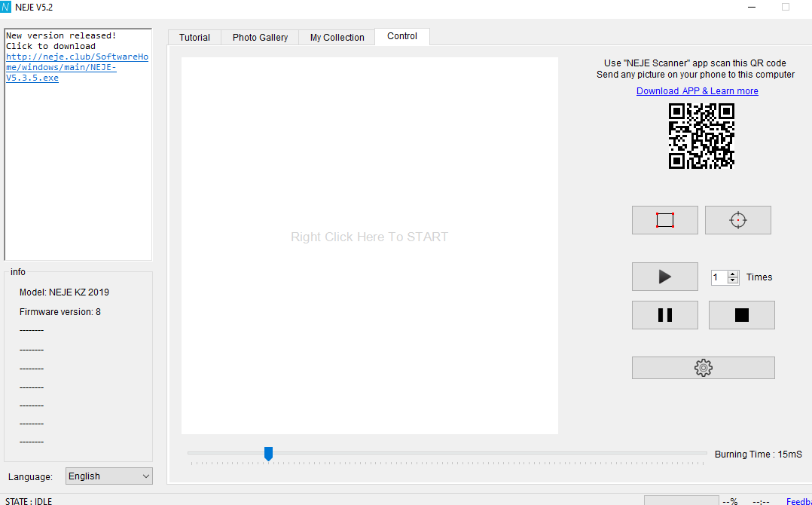Switch to the Tutorial tab

pyautogui.click(x=194, y=38)
